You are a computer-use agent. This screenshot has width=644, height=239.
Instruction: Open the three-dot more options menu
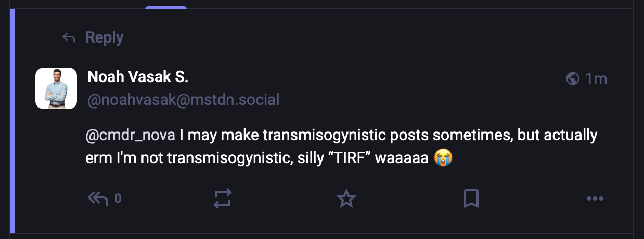tap(595, 198)
